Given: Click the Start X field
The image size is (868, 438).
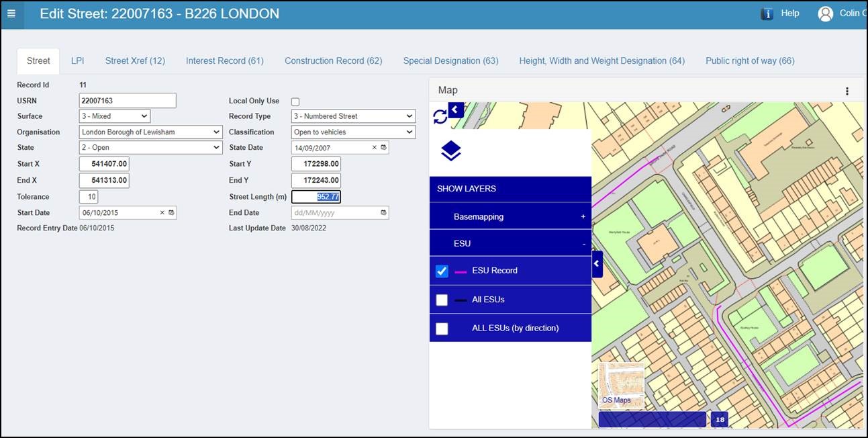Looking at the screenshot, I should 104,164.
